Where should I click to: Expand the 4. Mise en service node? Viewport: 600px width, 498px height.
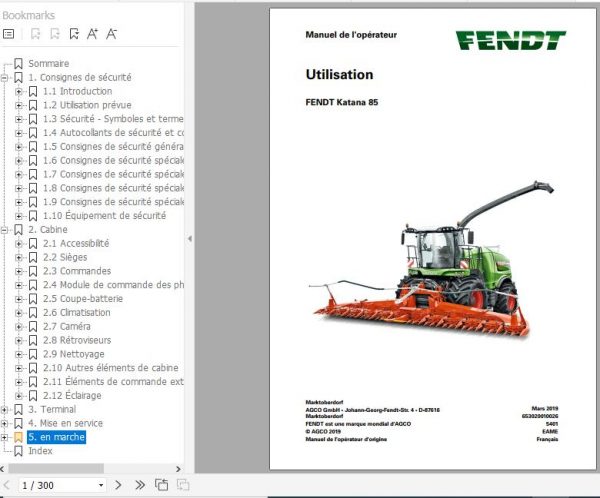pyautogui.click(x=4, y=423)
